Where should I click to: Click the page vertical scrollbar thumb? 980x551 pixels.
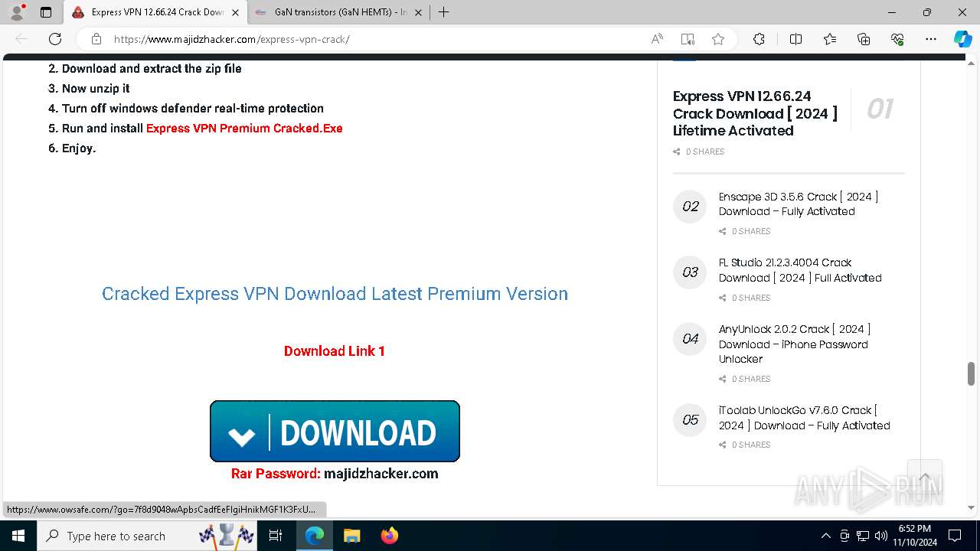(971, 374)
